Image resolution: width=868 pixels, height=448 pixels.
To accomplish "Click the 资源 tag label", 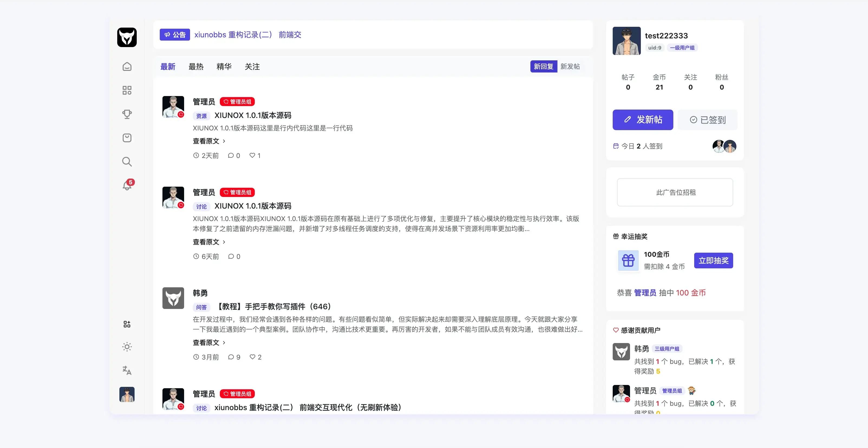I will tap(201, 116).
